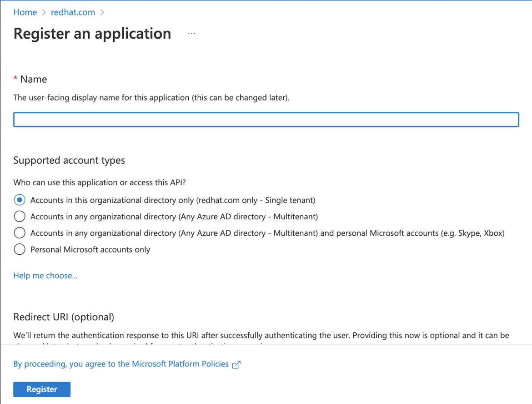This screenshot has height=404, width=532.
Task: Click the Supported account types section heading
Action: click(x=69, y=160)
